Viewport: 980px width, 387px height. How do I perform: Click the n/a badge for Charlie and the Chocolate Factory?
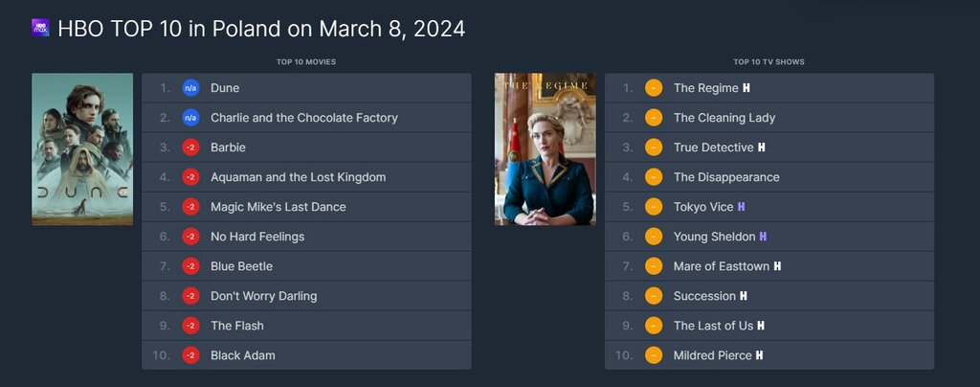pyautogui.click(x=190, y=118)
